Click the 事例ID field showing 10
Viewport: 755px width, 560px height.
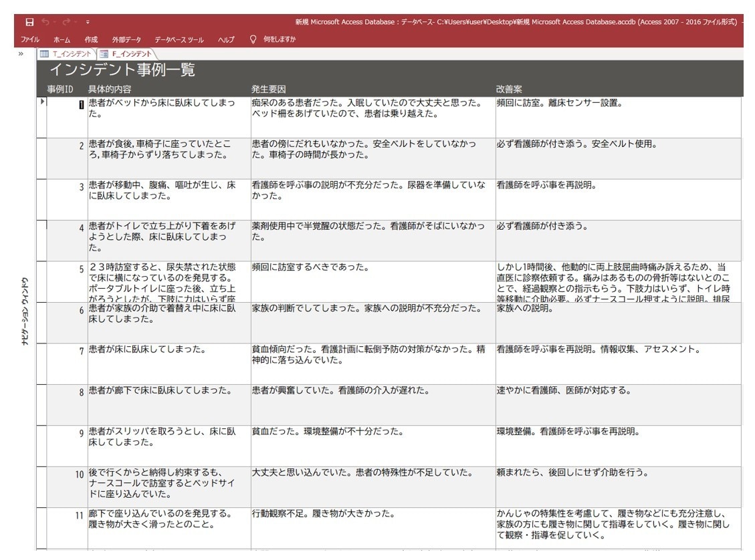67,487
